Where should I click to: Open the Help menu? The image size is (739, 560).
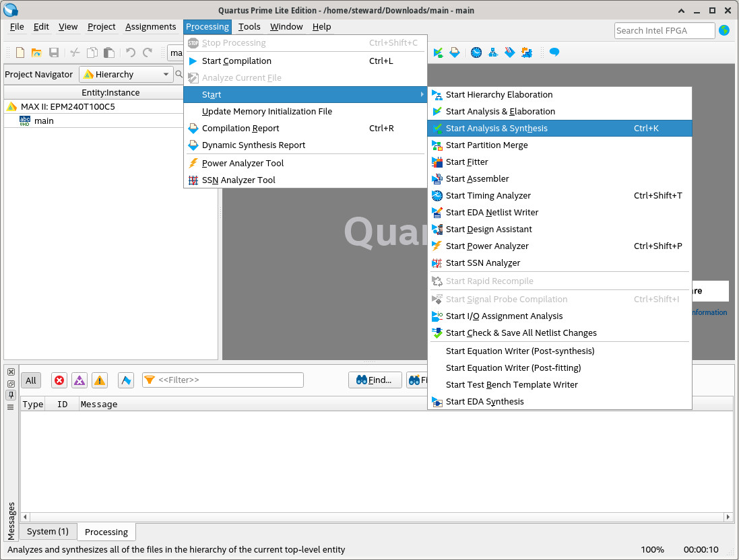(321, 27)
